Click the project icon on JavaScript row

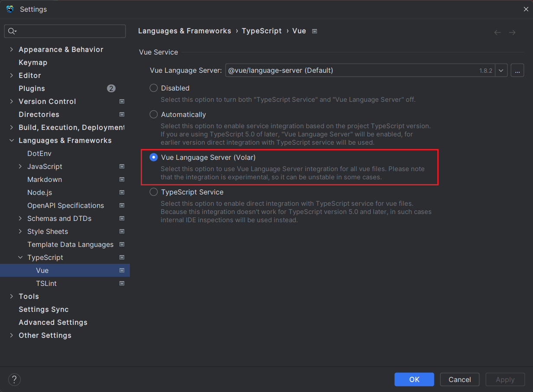click(122, 166)
